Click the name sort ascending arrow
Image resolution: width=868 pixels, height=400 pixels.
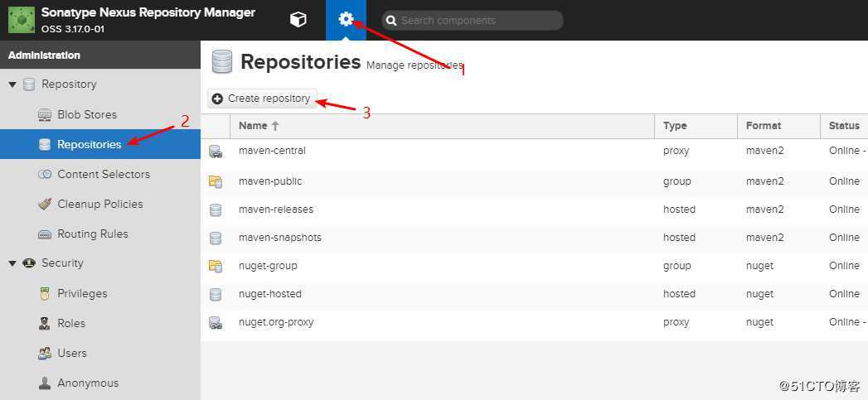[274, 126]
